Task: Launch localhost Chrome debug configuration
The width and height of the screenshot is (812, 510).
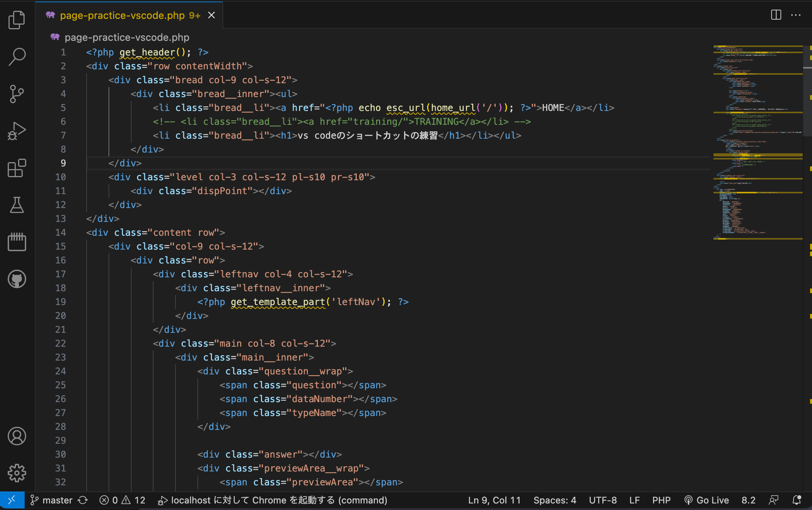Action: 272,500
